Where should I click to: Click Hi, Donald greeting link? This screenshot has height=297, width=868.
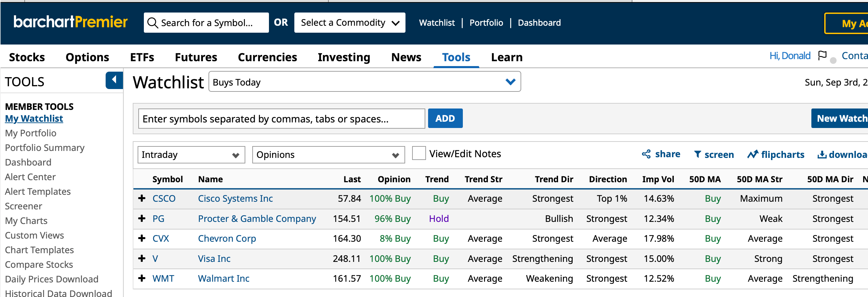[790, 56]
